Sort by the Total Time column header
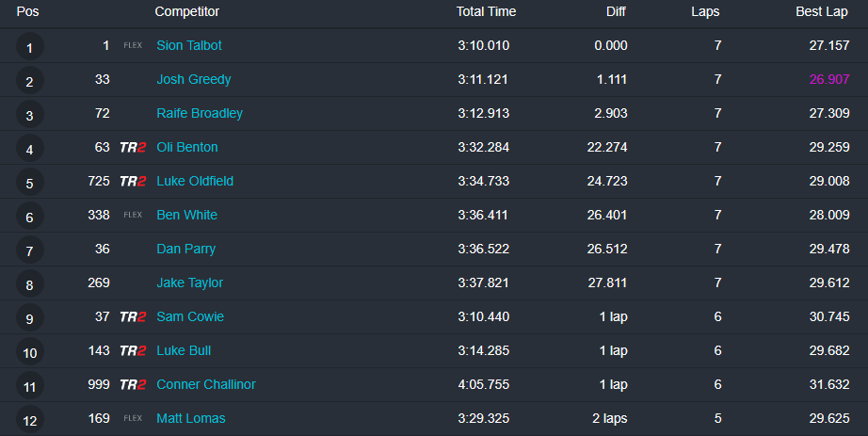This screenshot has width=868, height=436. (486, 12)
